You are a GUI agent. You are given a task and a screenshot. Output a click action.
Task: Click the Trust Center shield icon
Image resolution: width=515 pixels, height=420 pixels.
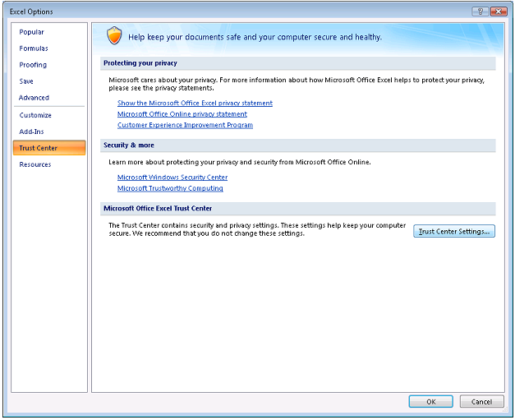tap(114, 36)
